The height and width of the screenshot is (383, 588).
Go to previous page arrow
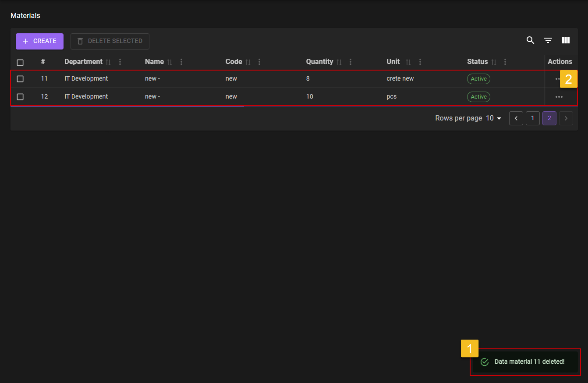pyautogui.click(x=516, y=118)
